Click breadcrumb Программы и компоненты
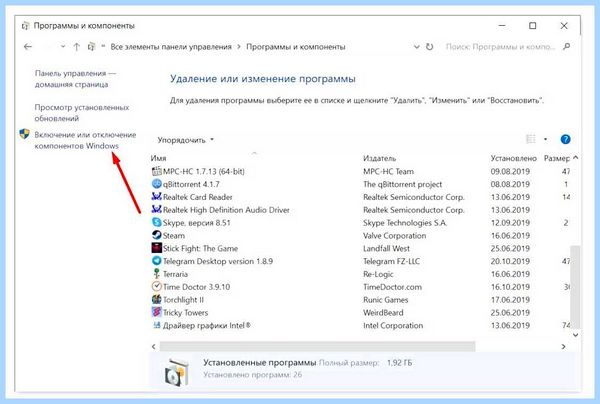 tap(295, 47)
